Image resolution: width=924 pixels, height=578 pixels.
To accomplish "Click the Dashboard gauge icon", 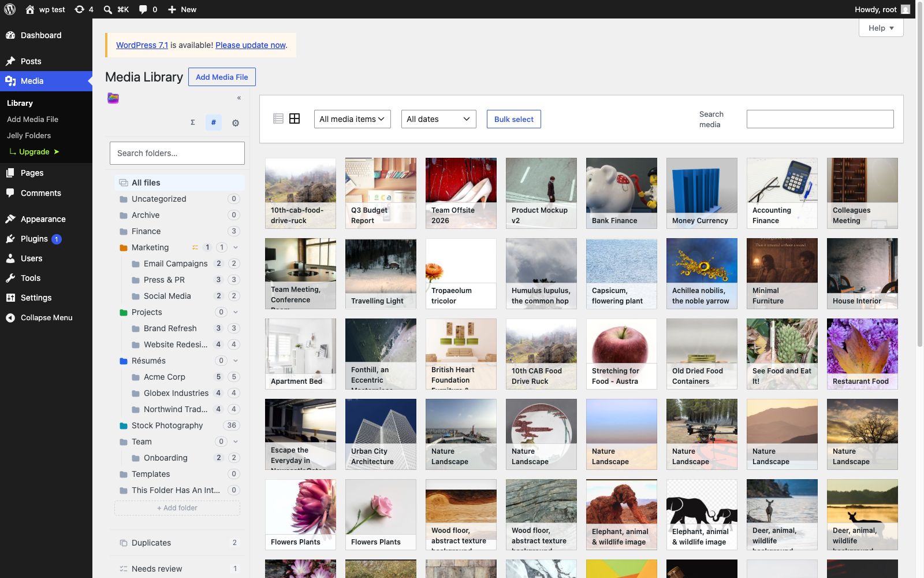I will point(10,35).
